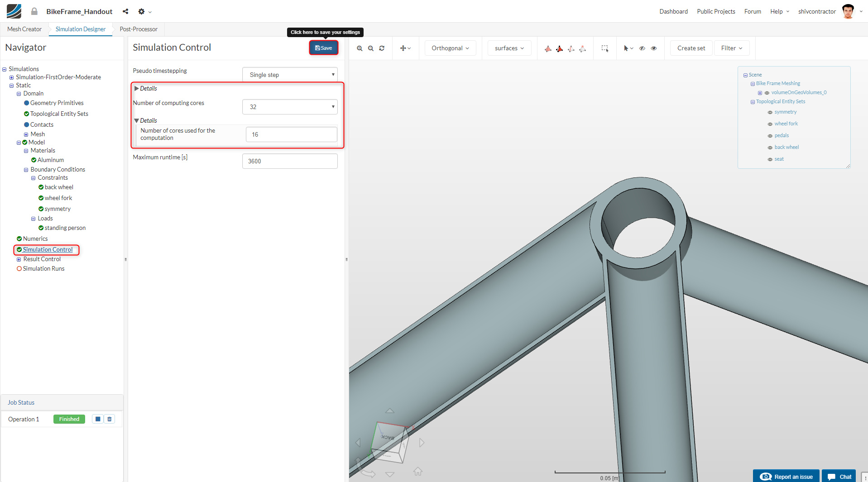Click the zoom in magnifier icon
The image size is (868, 482).
coord(360,48)
